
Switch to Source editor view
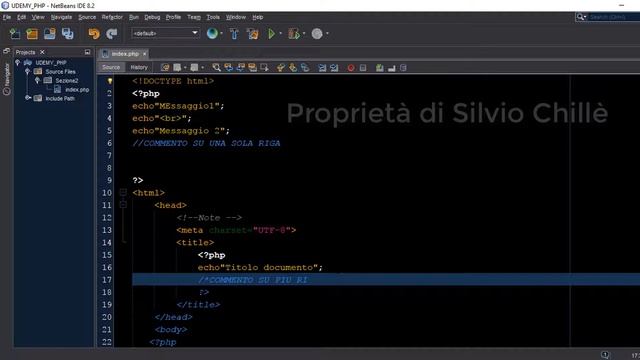[x=111, y=67]
